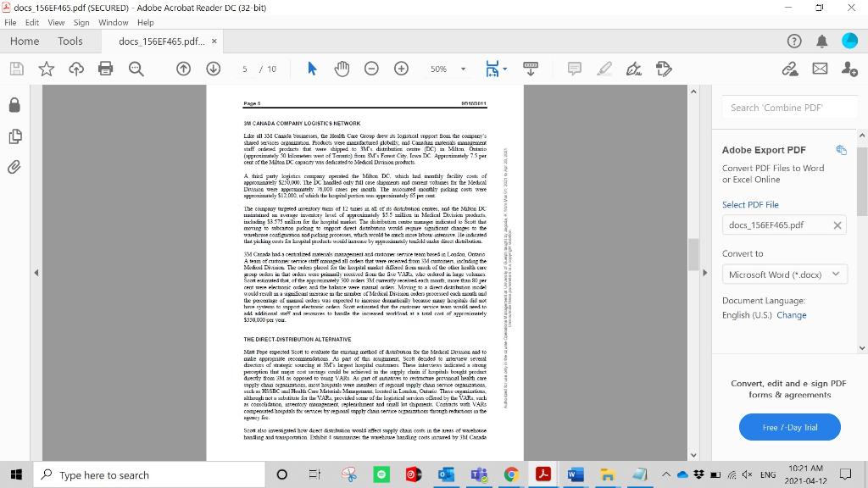Zoom in with the plus icon
This screenshot has width=868, height=488.
pyautogui.click(x=401, y=69)
